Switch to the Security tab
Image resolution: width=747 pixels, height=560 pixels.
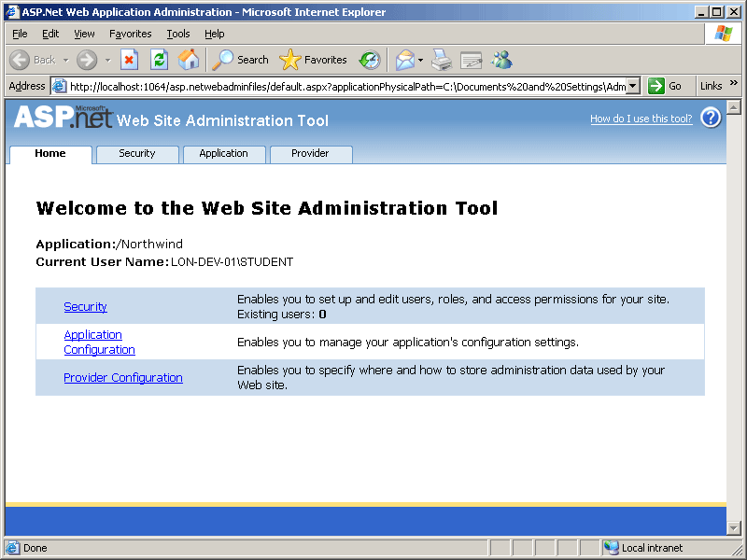(137, 154)
